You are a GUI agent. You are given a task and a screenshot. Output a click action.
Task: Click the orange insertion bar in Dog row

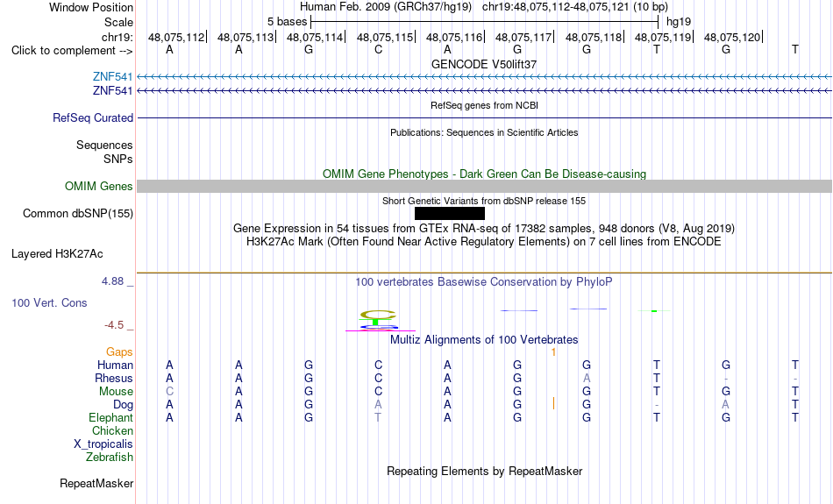click(553, 403)
